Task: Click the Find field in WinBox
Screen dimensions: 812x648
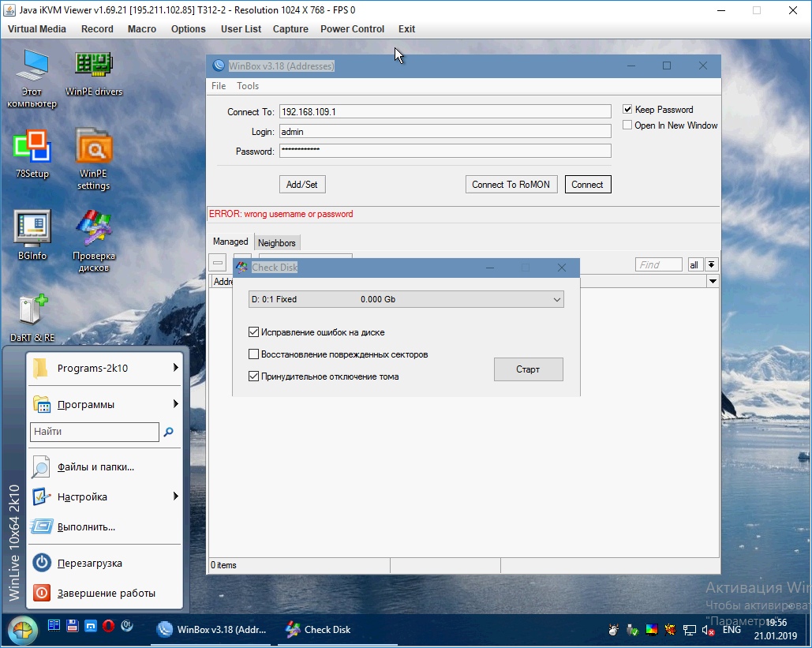Action: point(658,264)
